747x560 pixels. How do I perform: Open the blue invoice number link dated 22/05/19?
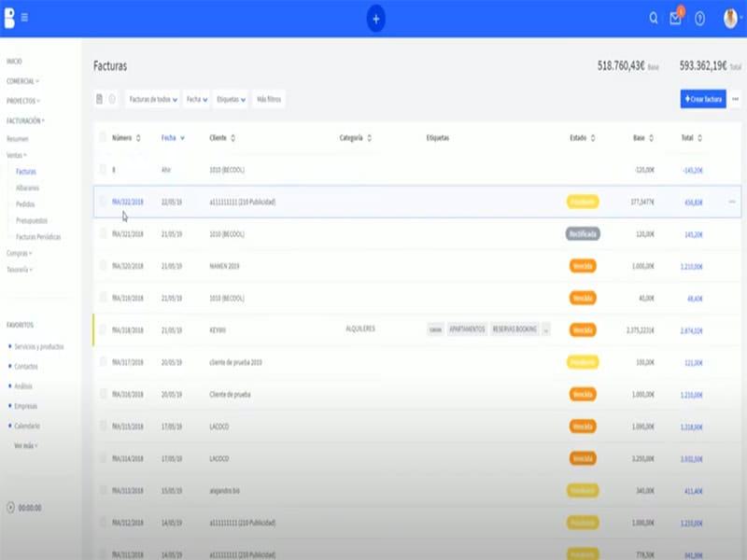point(128,202)
